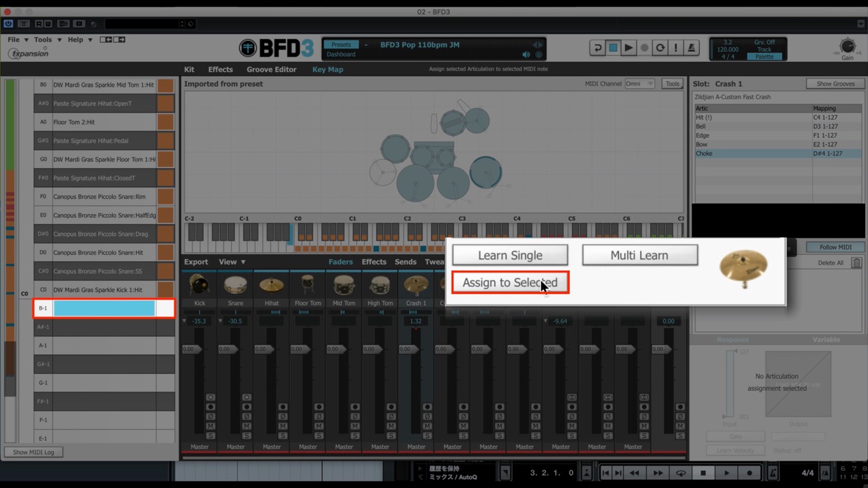This screenshot has height=488, width=868.
Task: Solo the Snare channel
Action: (x=247, y=435)
